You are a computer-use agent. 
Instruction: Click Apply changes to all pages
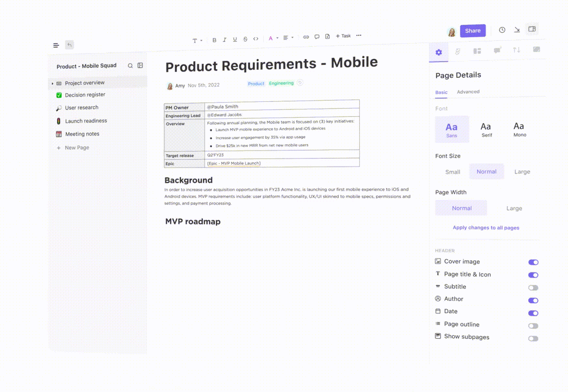(x=486, y=228)
